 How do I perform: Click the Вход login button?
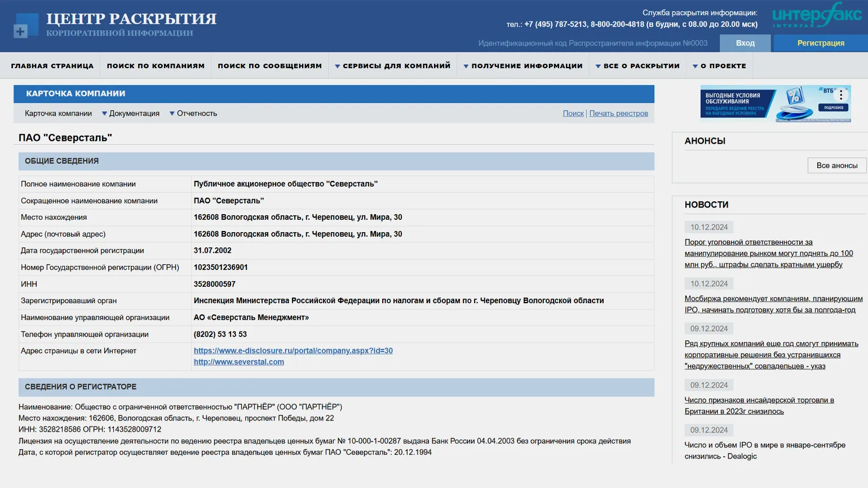tap(745, 43)
